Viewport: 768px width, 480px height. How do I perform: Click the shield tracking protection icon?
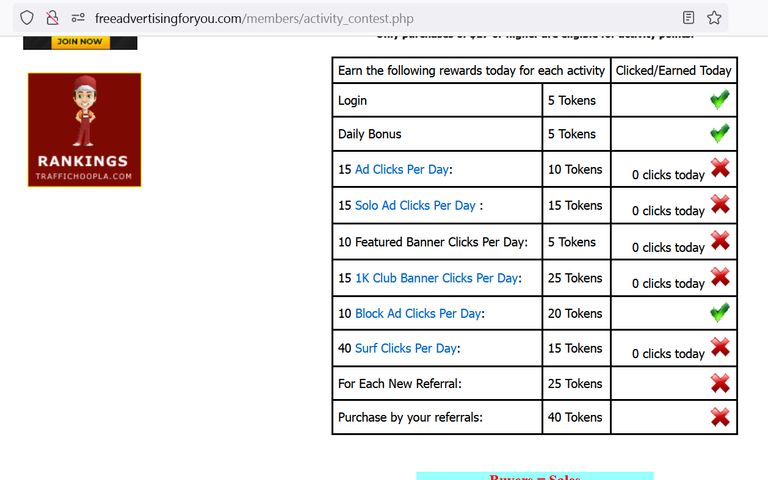[x=27, y=18]
